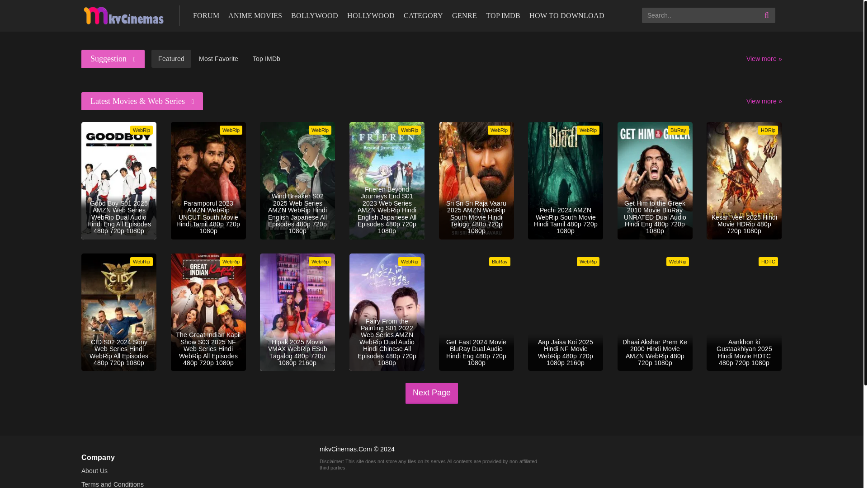Open the Kesari Veer 2025 poster
Viewport: 868px width, 488px height.
pyautogui.click(x=744, y=181)
